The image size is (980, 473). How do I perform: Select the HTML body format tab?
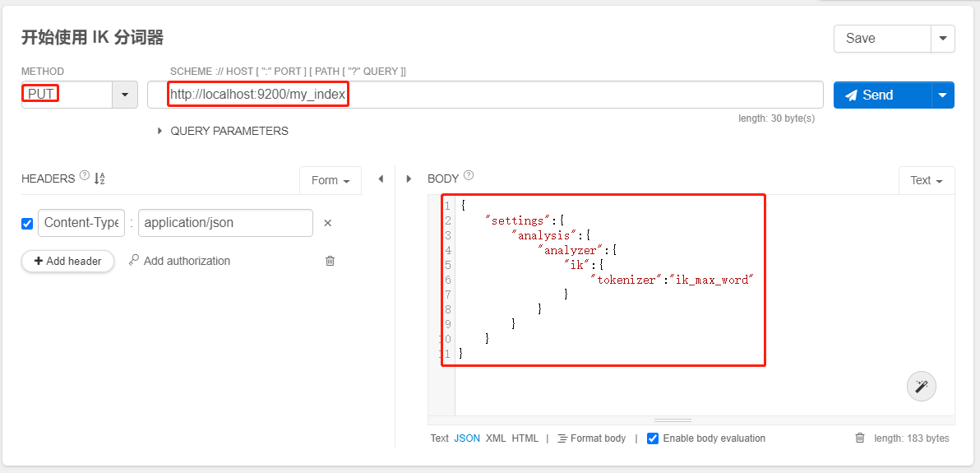click(x=525, y=438)
